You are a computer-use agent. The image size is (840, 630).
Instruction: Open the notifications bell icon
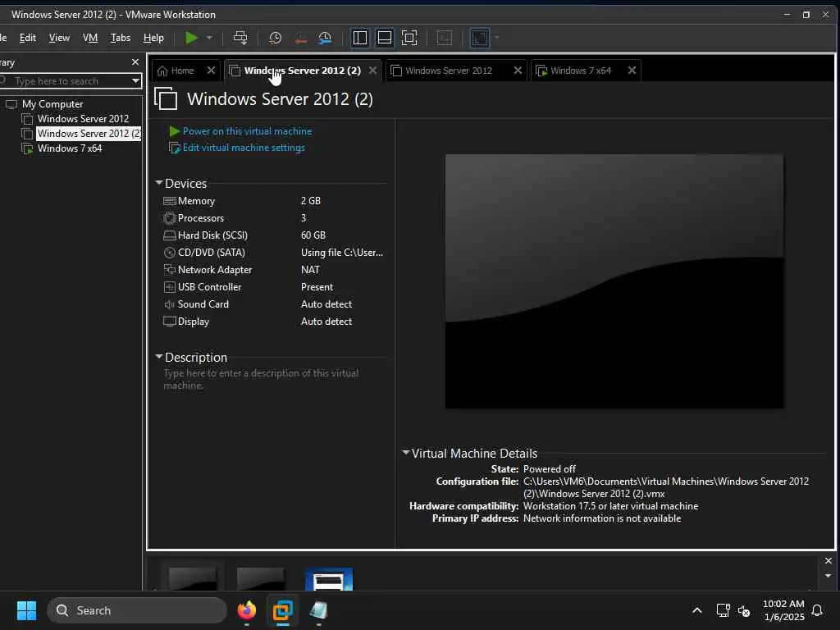pos(817,610)
